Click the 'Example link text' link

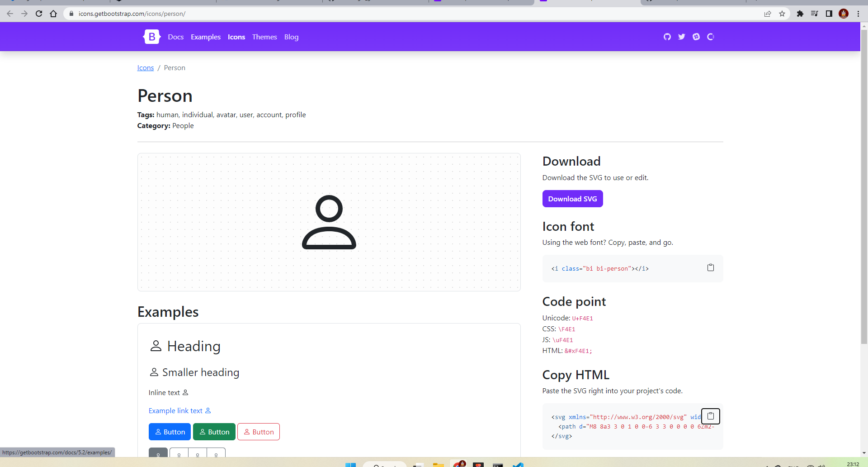(176, 410)
